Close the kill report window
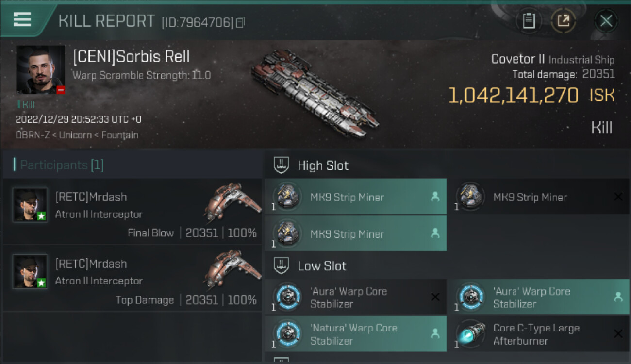Image resolution: width=631 pixels, height=364 pixels. click(x=606, y=20)
